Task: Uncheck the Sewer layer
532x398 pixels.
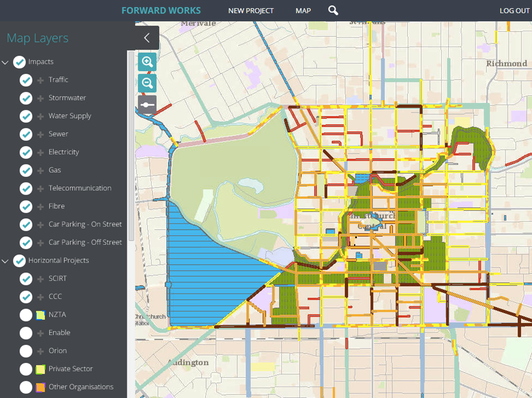Action: (26, 134)
